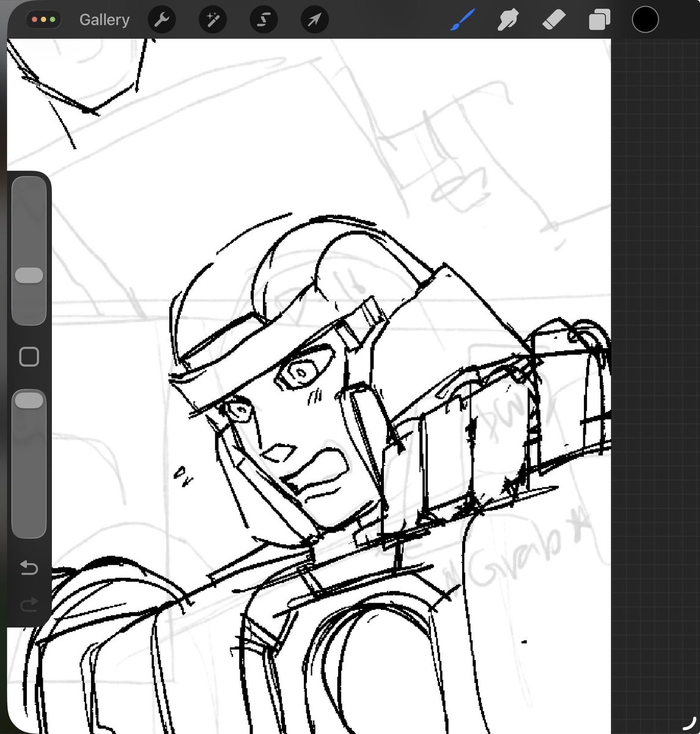The height and width of the screenshot is (734, 700).
Task: Select the Eraser tool
Action: point(554,20)
